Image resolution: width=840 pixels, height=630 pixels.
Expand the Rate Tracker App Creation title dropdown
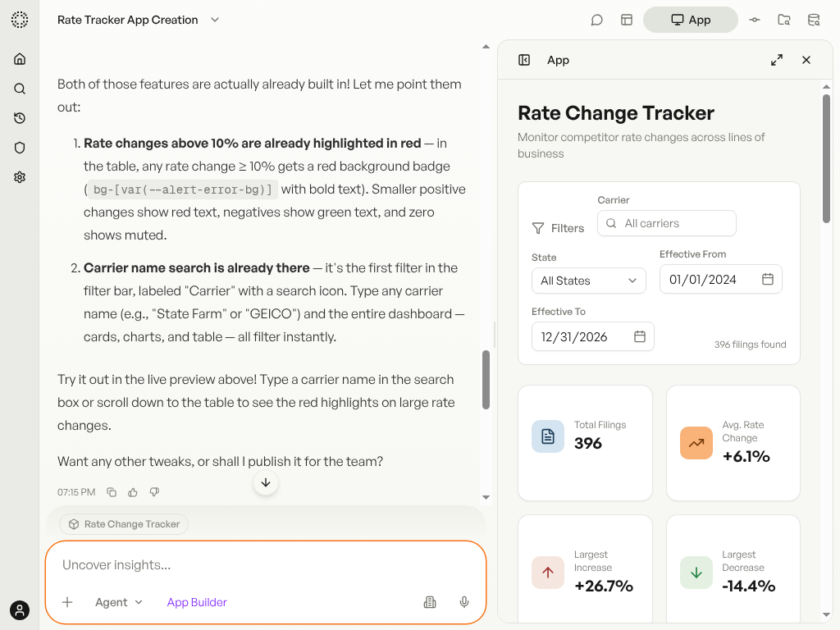click(215, 20)
